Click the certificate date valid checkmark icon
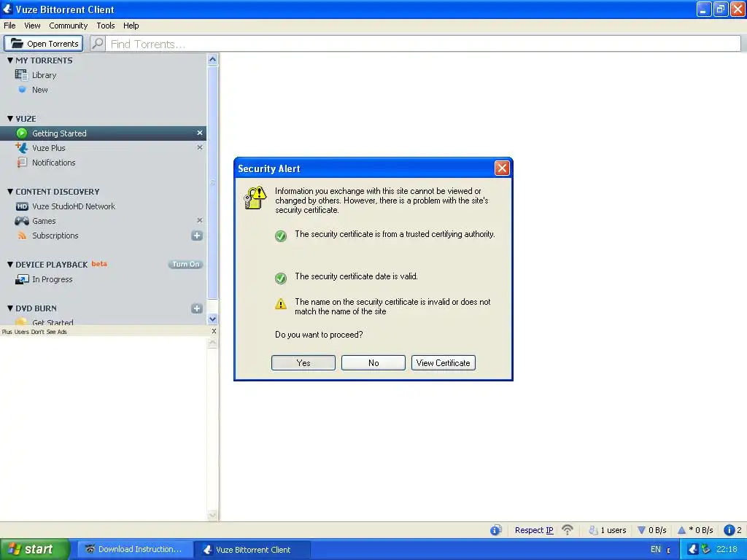The width and height of the screenshot is (747, 560). point(281,278)
